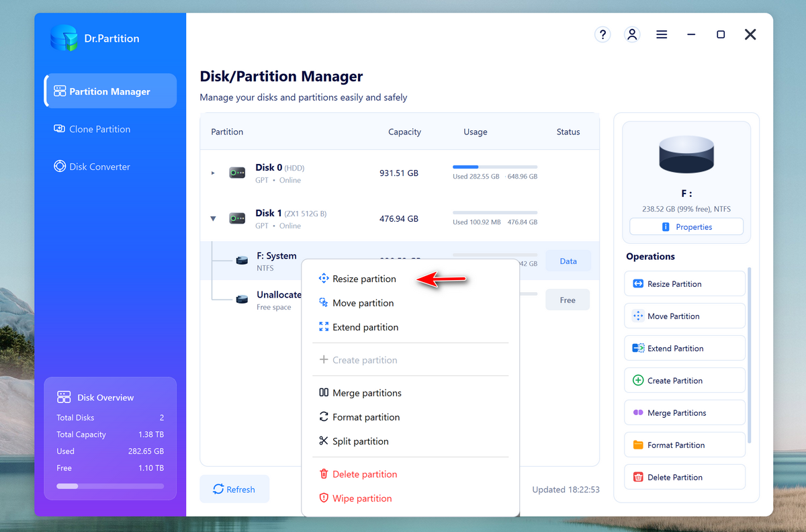This screenshot has width=806, height=532.
Task: Choose Delete partition from context menu
Action: tap(410, 474)
